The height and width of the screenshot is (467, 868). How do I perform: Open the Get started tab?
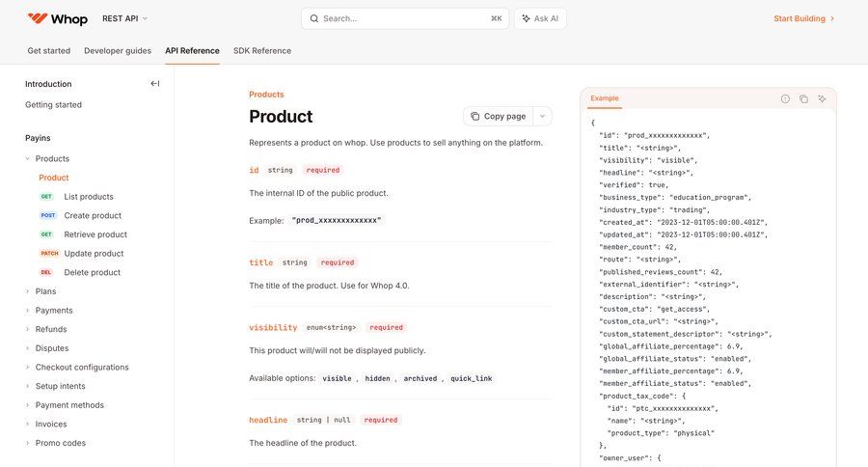click(49, 51)
